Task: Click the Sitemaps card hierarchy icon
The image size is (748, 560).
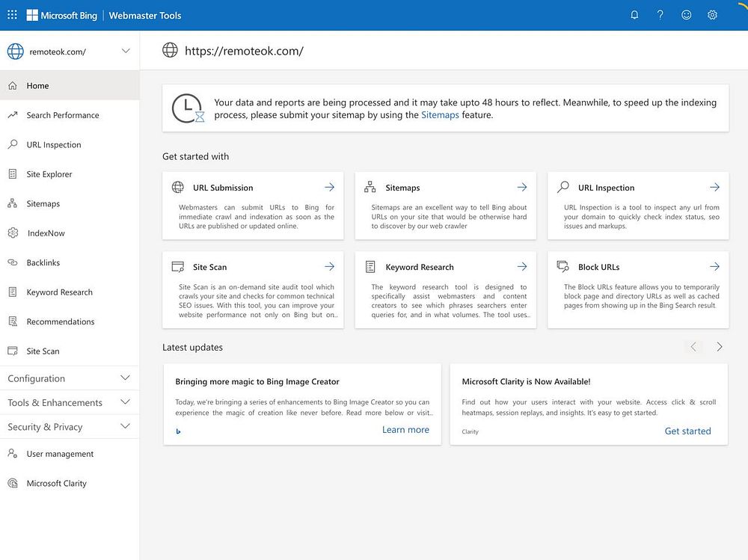Action: [x=370, y=187]
